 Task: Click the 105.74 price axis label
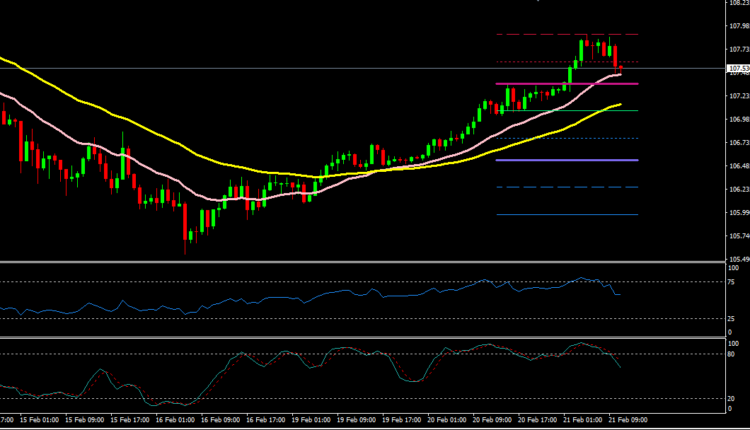(x=736, y=236)
